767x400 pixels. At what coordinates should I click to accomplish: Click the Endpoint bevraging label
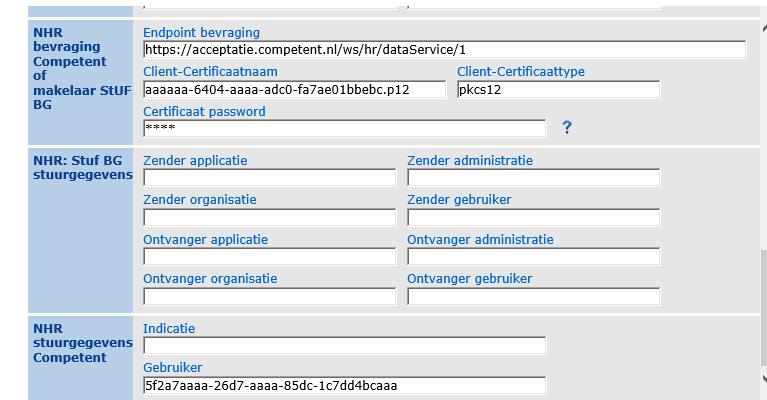[x=202, y=32]
